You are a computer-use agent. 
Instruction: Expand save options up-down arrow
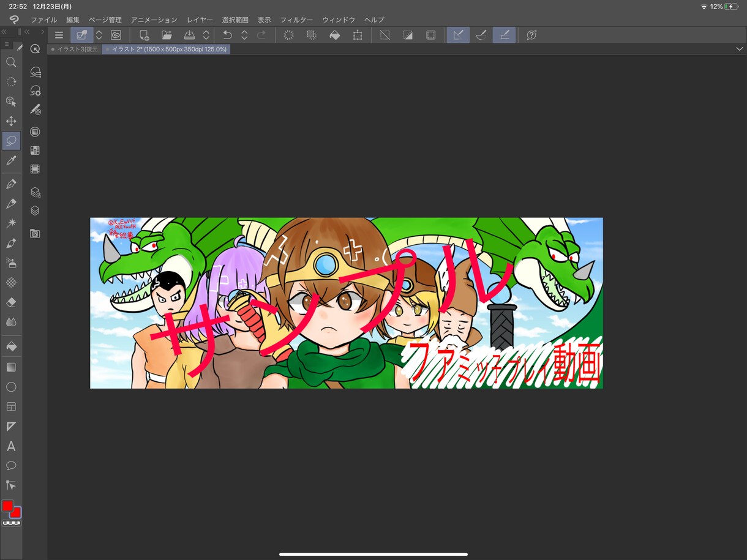[206, 35]
